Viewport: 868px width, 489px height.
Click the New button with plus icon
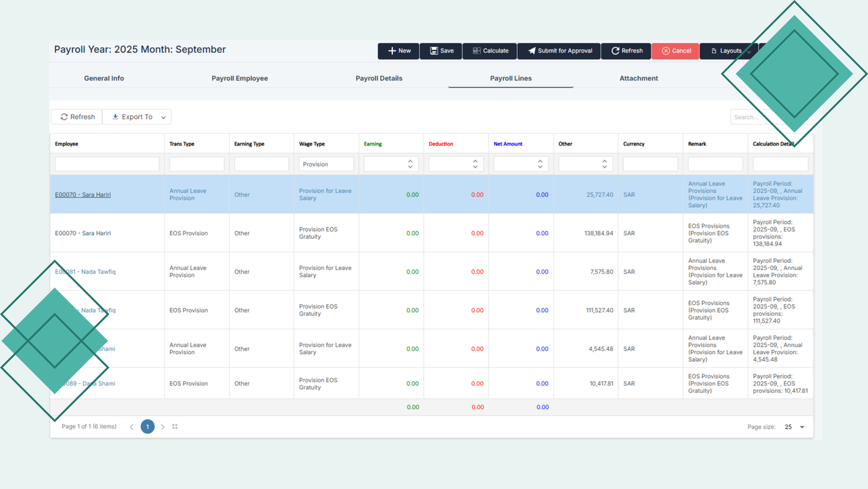pyautogui.click(x=399, y=51)
